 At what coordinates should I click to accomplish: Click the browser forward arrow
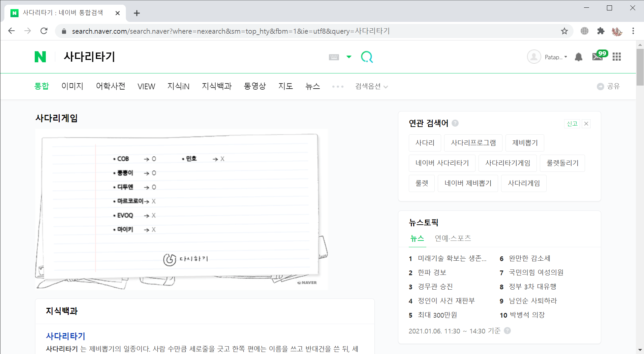(28, 31)
